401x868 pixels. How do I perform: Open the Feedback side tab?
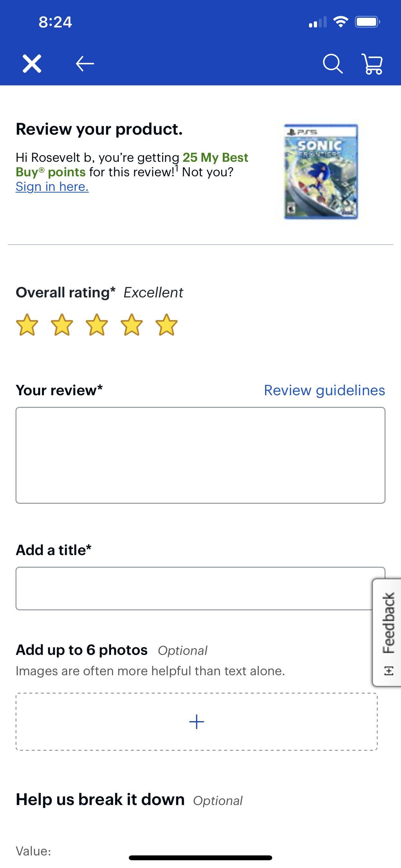click(389, 622)
